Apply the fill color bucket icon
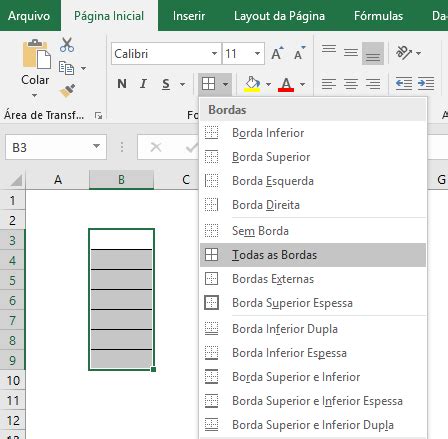This screenshot has width=448, height=439. coord(252,84)
